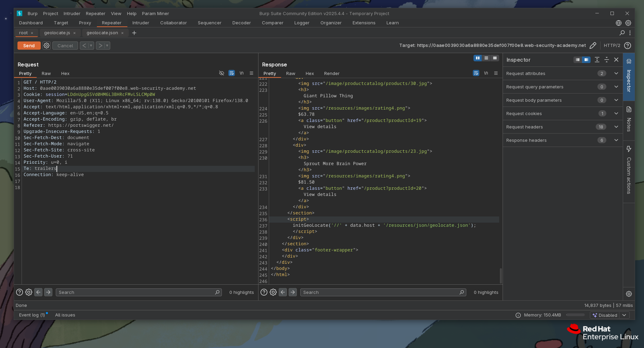Open Event log
644x348 pixels.
point(33,315)
